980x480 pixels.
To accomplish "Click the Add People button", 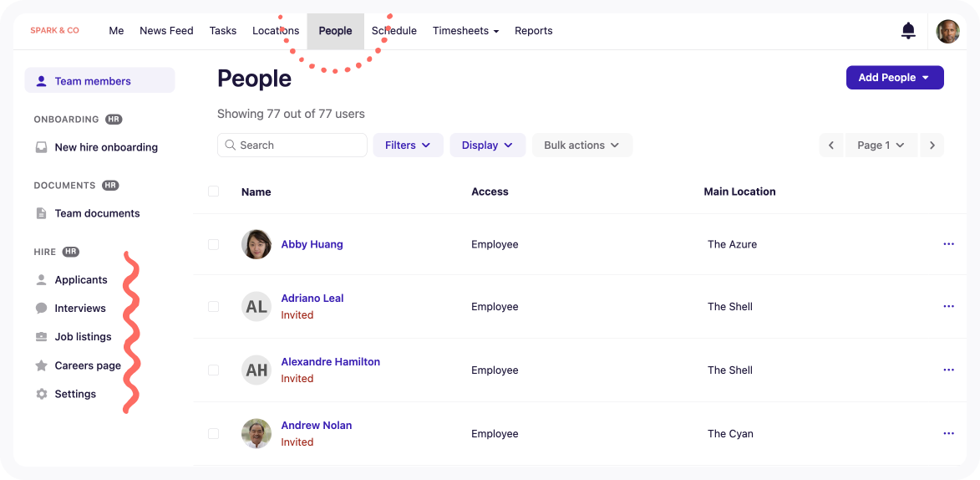I will (894, 78).
